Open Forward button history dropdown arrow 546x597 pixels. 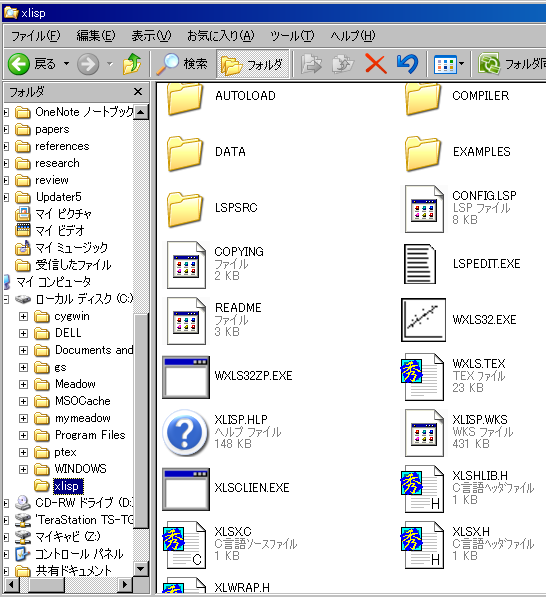tap(110, 64)
